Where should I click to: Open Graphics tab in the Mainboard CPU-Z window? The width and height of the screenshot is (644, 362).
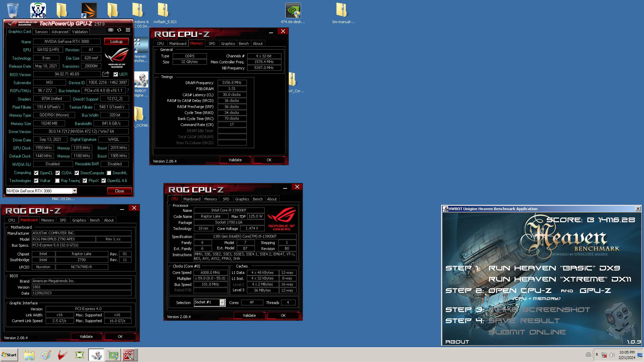coord(79,220)
